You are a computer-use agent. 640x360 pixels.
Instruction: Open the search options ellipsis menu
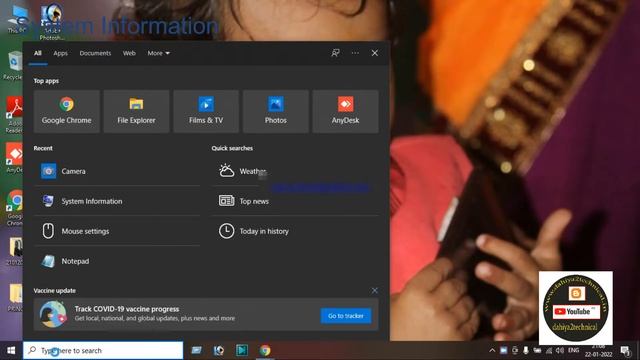[355, 53]
